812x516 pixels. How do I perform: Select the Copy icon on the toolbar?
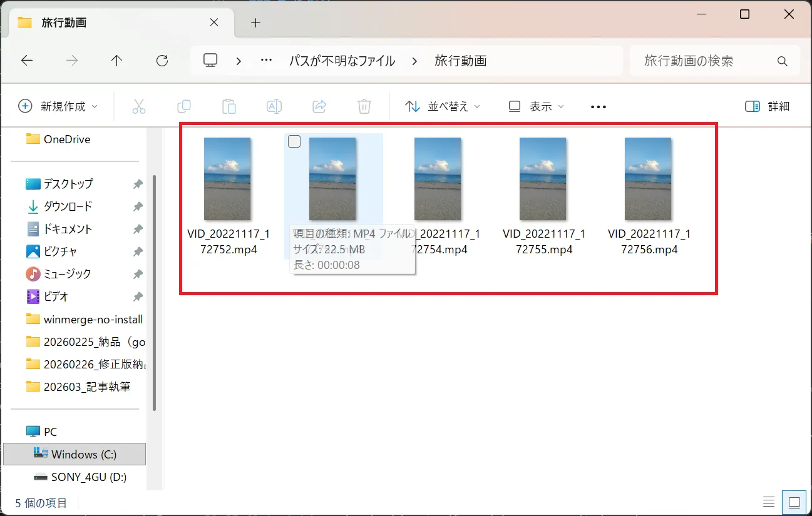click(184, 106)
